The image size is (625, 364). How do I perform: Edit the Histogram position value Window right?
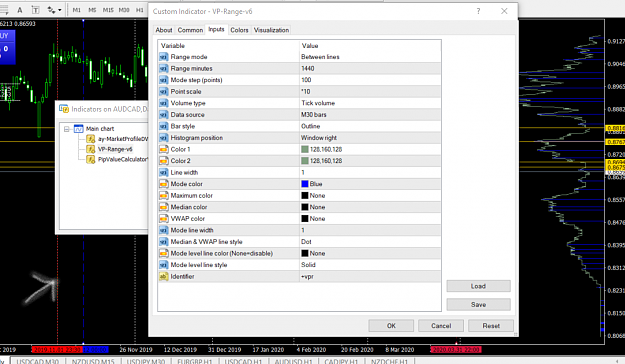tap(319, 138)
